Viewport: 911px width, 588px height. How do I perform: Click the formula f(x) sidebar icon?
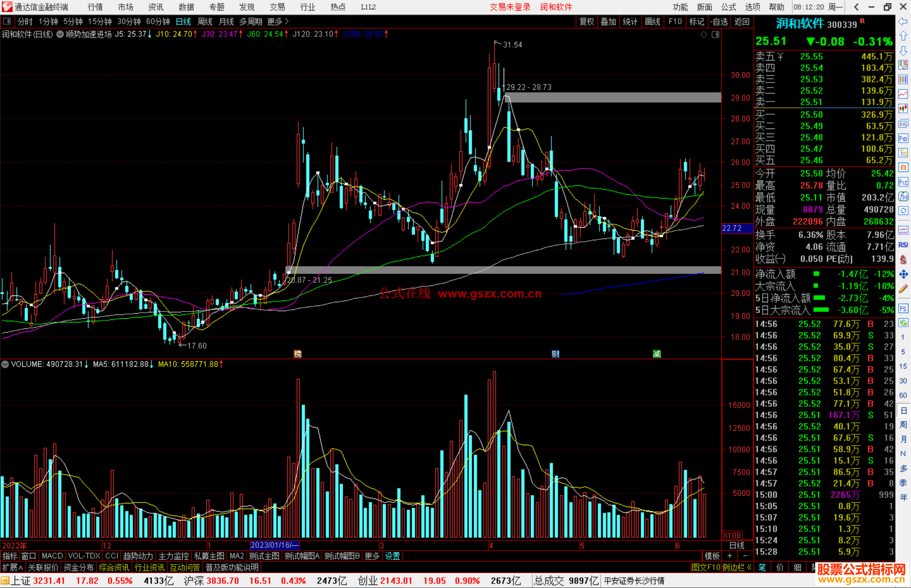tap(903, 196)
